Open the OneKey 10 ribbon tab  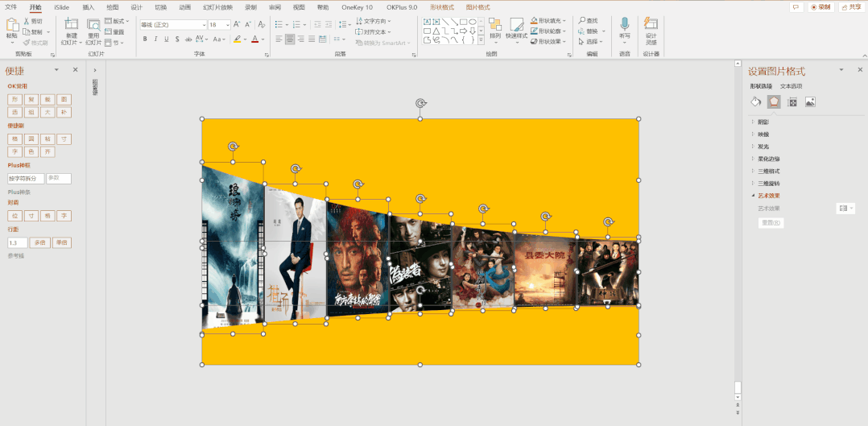[357, 7]
